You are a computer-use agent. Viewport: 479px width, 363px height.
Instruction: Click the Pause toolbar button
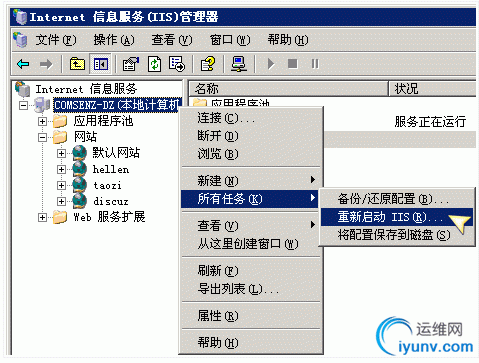tap(315, 63)
